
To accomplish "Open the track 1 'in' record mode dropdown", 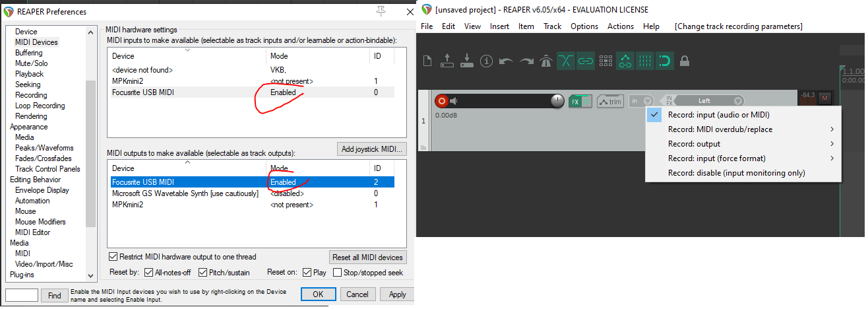I will coord(640,101).
